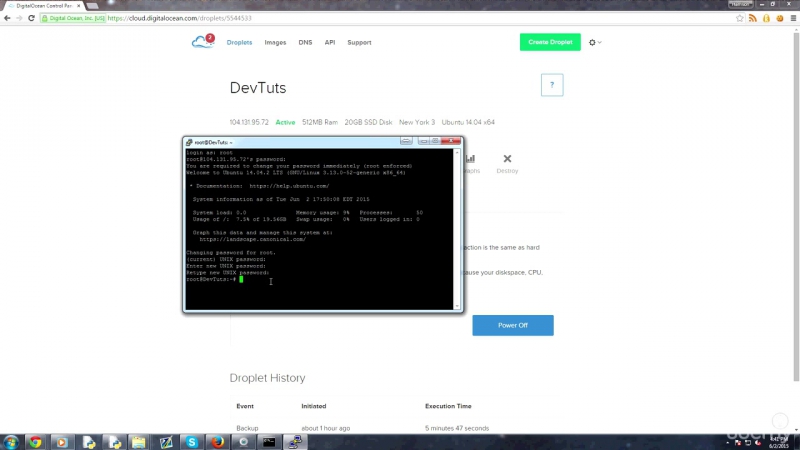This screenshot has height=450, width=800.
Task: Go to the DNS page
Action: coord(305,42)
